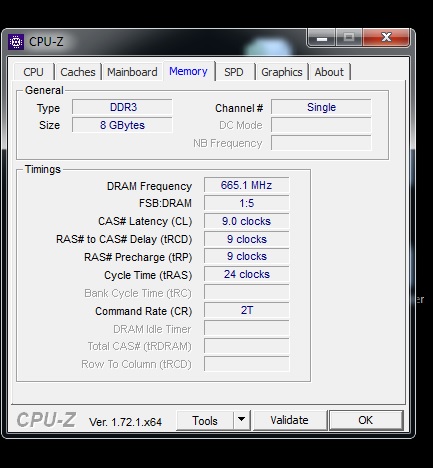This screenshot has height=468, width=433.
Task: Click the RAS# to CAS# Delay label
Action: 124,239
